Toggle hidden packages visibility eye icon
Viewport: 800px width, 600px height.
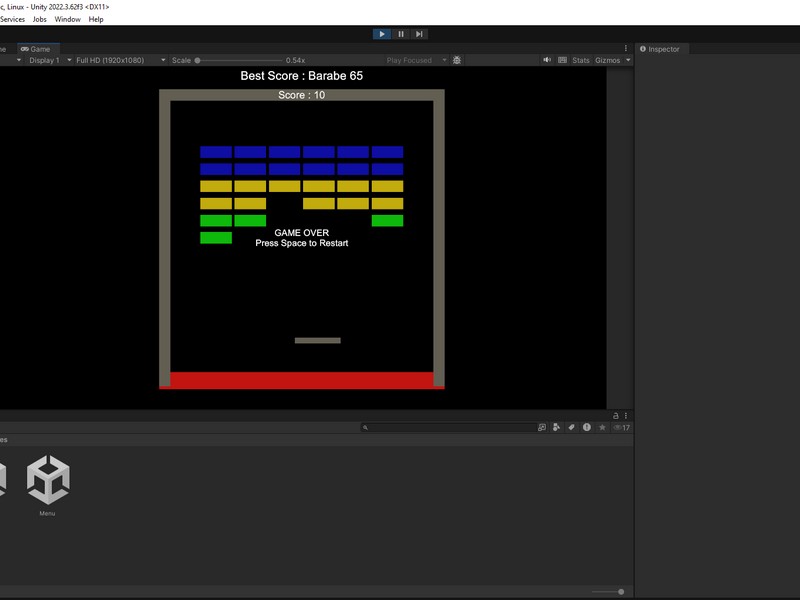tap(620, 427)
